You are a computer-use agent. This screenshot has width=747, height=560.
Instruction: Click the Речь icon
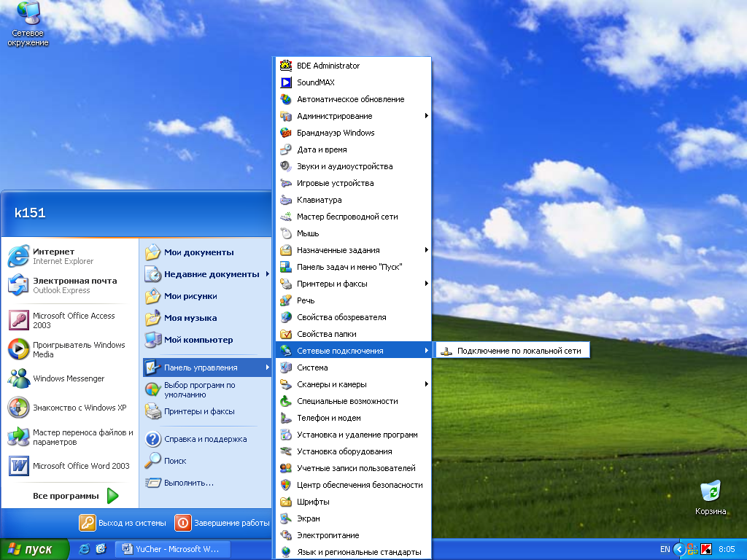click(x=286, y=300)
